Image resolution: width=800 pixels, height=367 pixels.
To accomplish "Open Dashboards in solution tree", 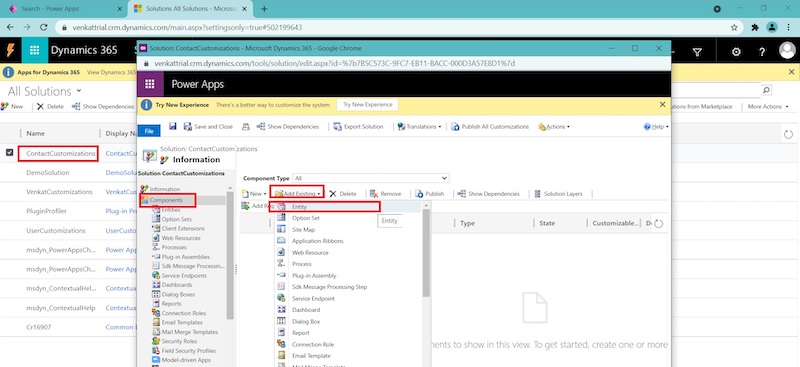I will click(x=177, y=285).
